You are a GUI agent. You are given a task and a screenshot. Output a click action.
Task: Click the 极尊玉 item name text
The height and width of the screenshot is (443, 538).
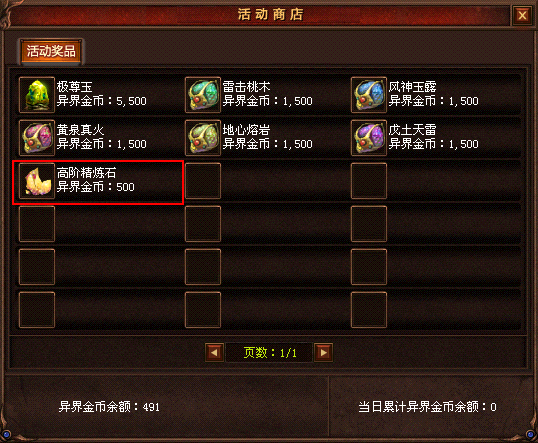(x=74, y=87)
